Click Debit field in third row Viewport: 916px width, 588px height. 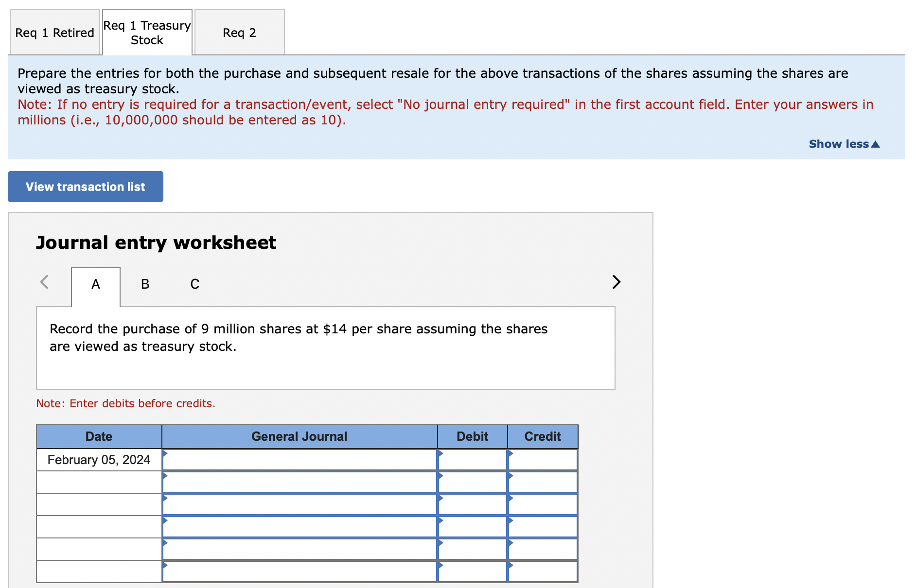pyautogui.click(x=473, y=504)
